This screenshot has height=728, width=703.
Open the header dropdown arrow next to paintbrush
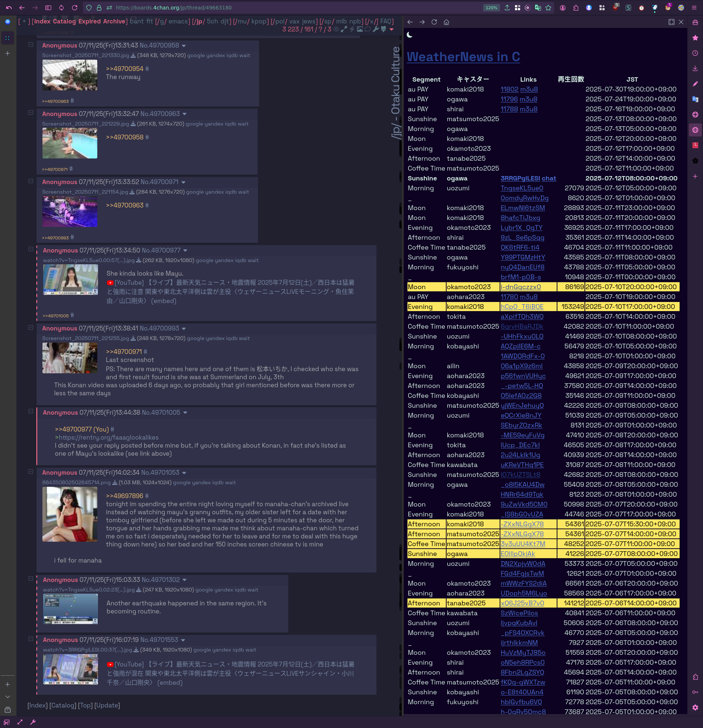click(x=391, y=29)
